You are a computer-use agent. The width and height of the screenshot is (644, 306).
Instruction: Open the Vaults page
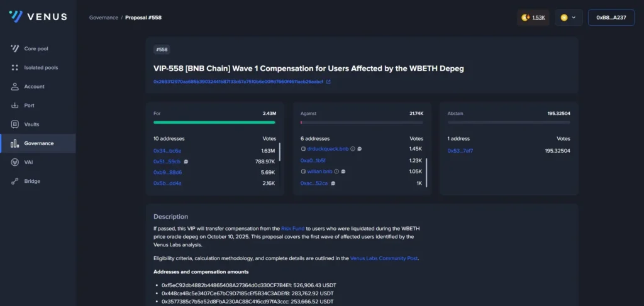[31, 124]
